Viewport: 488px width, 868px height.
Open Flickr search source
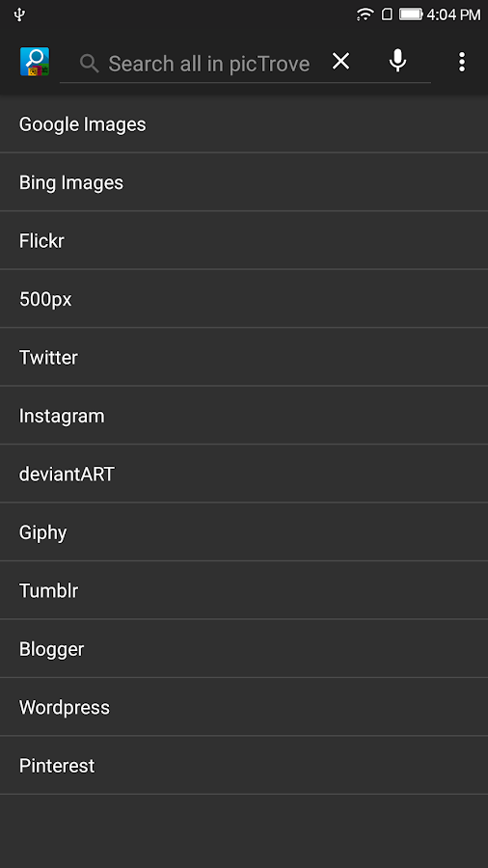[x=244, y=240]
